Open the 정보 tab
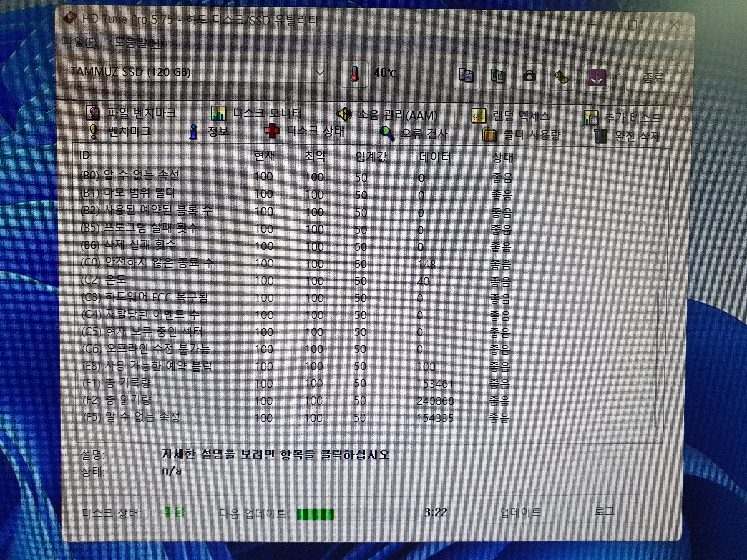The width and height of the screenshot is (747, 560). pos(209,132)
